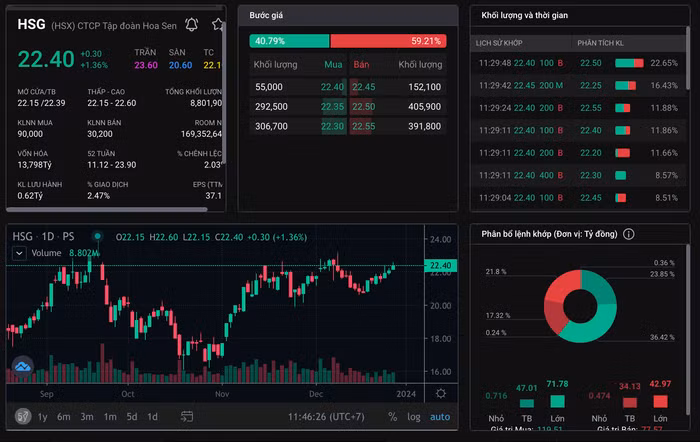Click the green status dot beside PS
This screenshot has width=700, height=442.
point(97,237)
